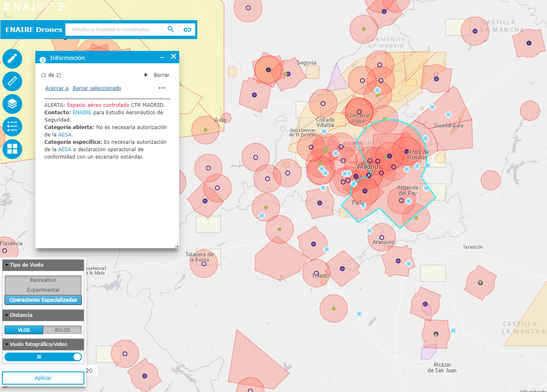
Task: Select the VLOS distance option
Action: pos(23,330)
